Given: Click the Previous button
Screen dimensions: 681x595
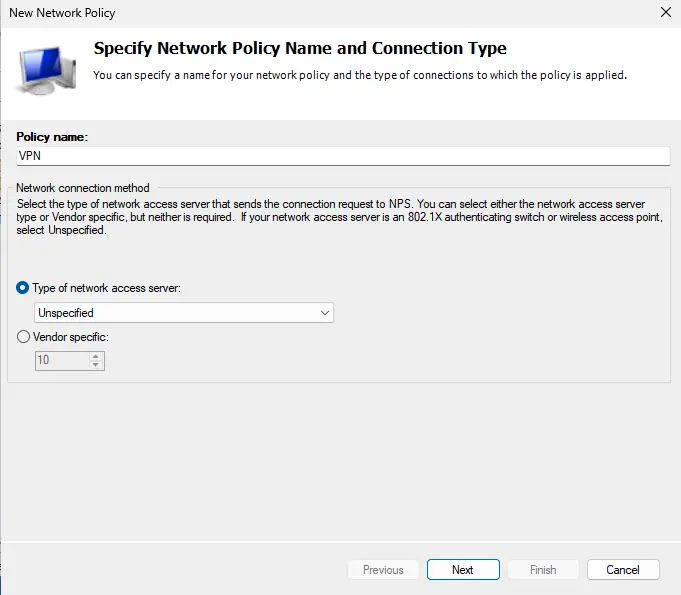Looking at the screenshot, I should tap(383, 570).
